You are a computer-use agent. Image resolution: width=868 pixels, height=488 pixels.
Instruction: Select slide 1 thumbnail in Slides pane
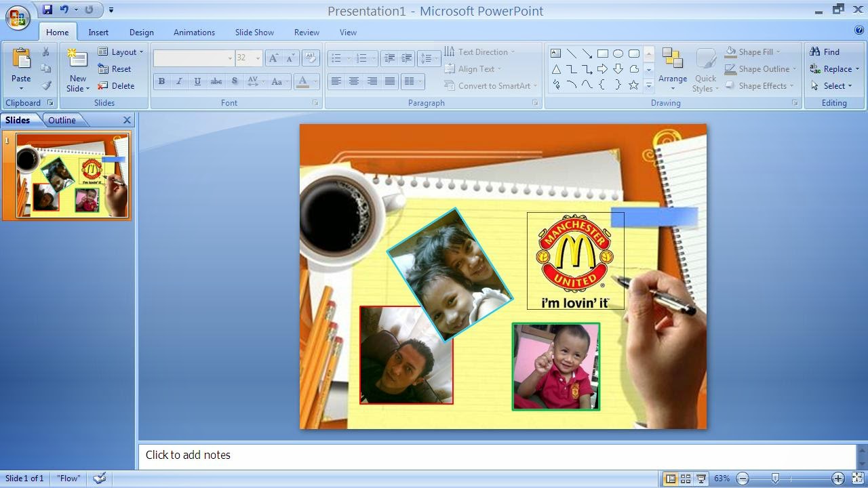coord(72,176)
